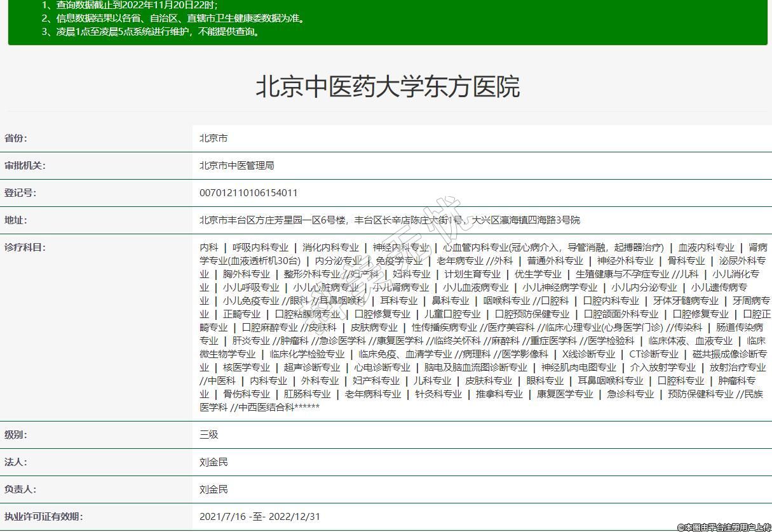The height and width of the screenshot is (532, 772).
Task: Select the value 北京市中医管理局
Action: (236, 166)
